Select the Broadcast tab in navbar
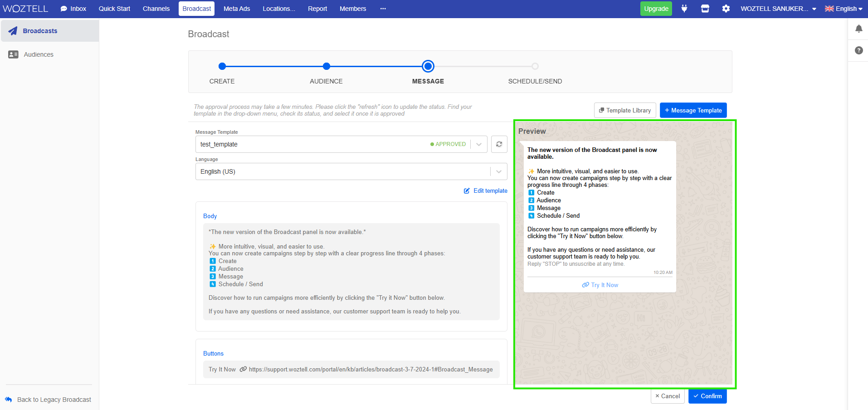The width and height of the screenshot is (868, 410). (x=197, y=9)
